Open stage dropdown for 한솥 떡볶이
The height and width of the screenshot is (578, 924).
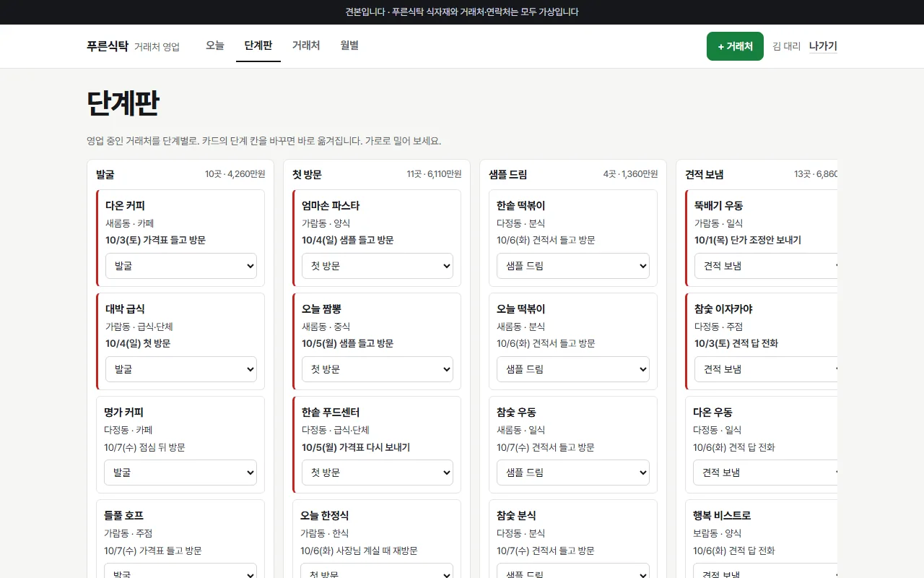[573, 266]
